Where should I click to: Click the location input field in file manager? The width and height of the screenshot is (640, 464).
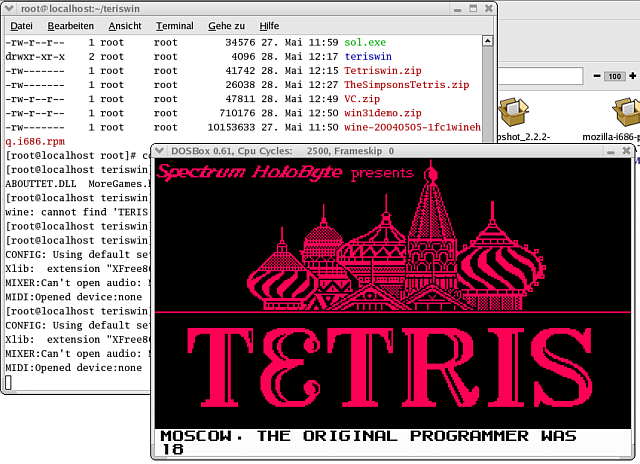(x=540, y=76)
